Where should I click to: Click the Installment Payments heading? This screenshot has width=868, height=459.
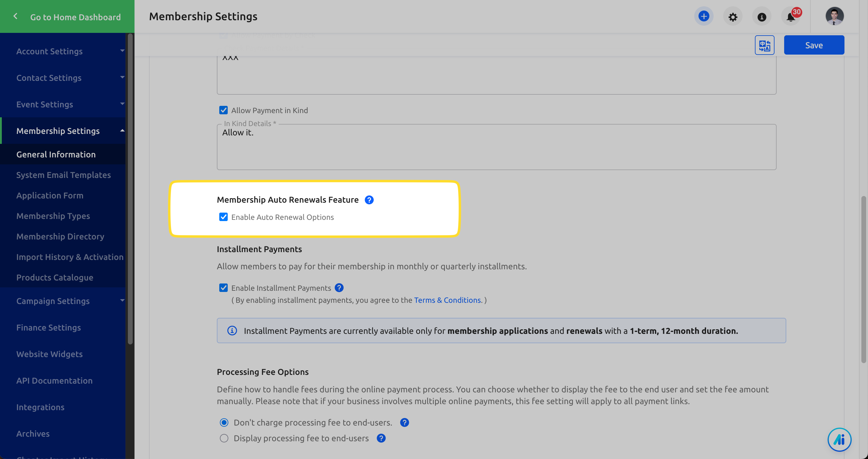(259, 249)
